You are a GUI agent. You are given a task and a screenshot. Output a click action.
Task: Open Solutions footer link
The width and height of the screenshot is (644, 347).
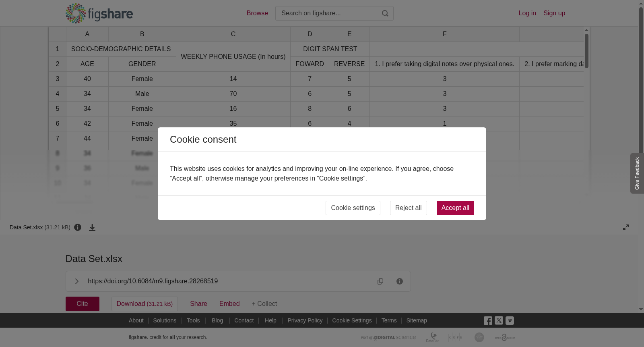tap(165, 320)
